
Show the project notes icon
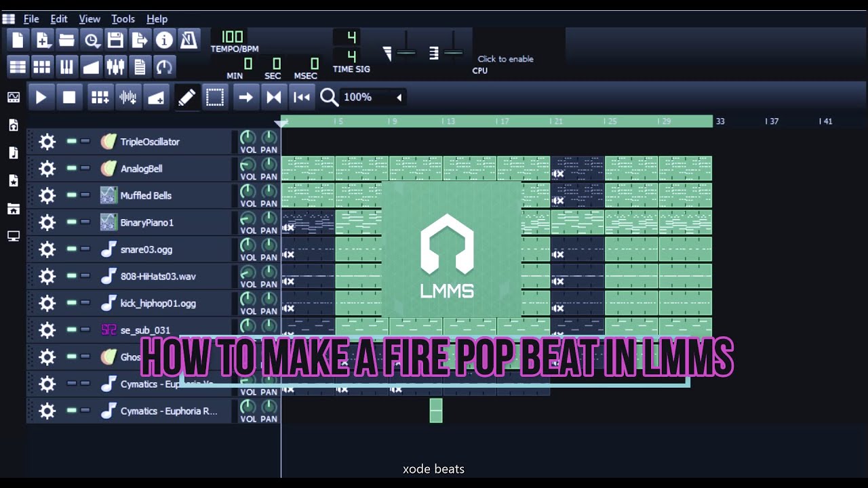pos(140,66)
